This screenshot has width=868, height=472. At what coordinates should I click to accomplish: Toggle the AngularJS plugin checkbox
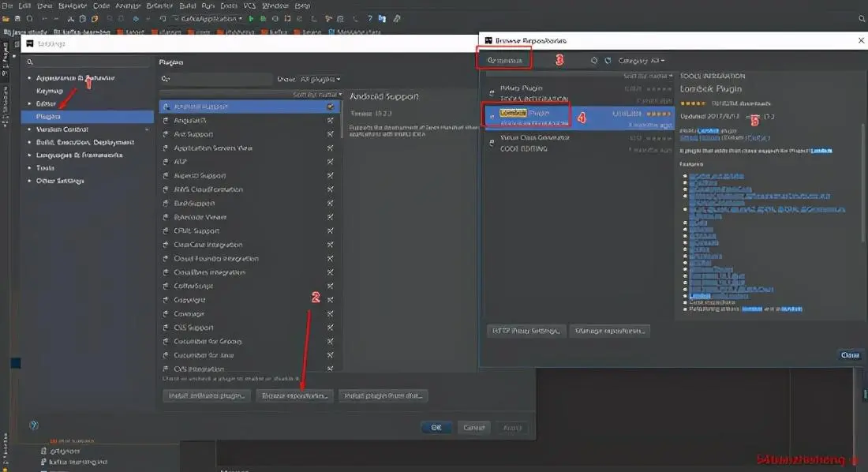[x=330, y=120]
